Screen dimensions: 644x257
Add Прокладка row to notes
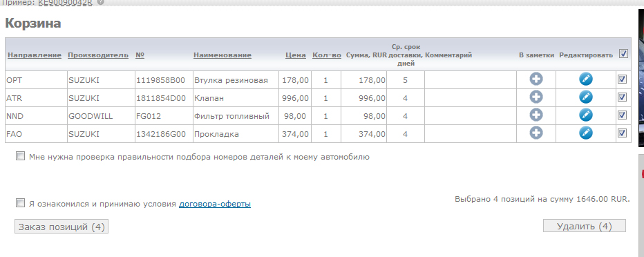[x=536, y=133]
